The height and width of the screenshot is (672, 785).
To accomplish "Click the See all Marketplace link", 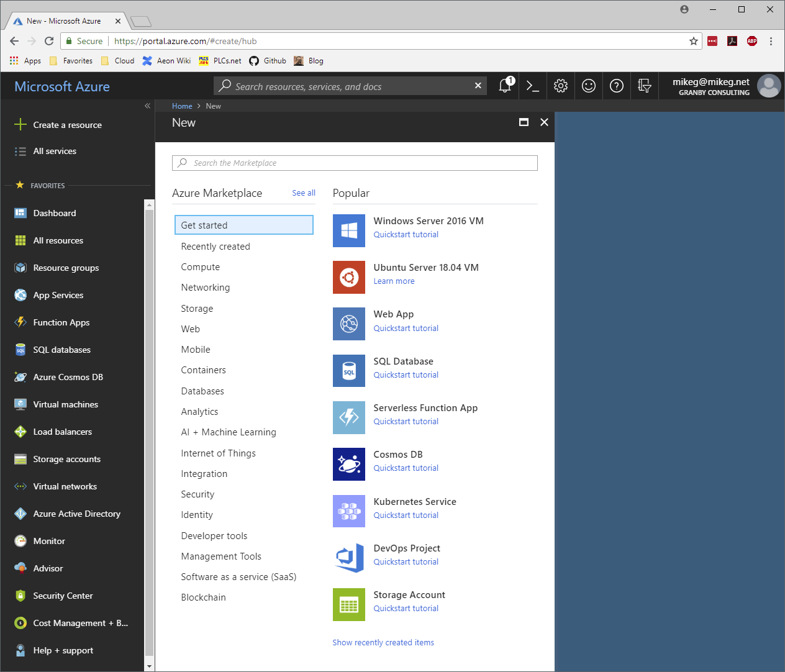I will point(304,193).
